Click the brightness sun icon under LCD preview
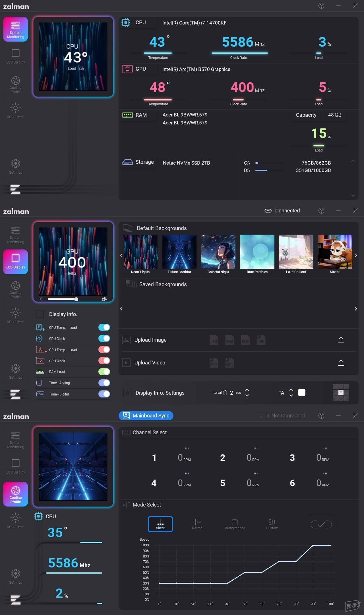 click(x=42, y=299)
